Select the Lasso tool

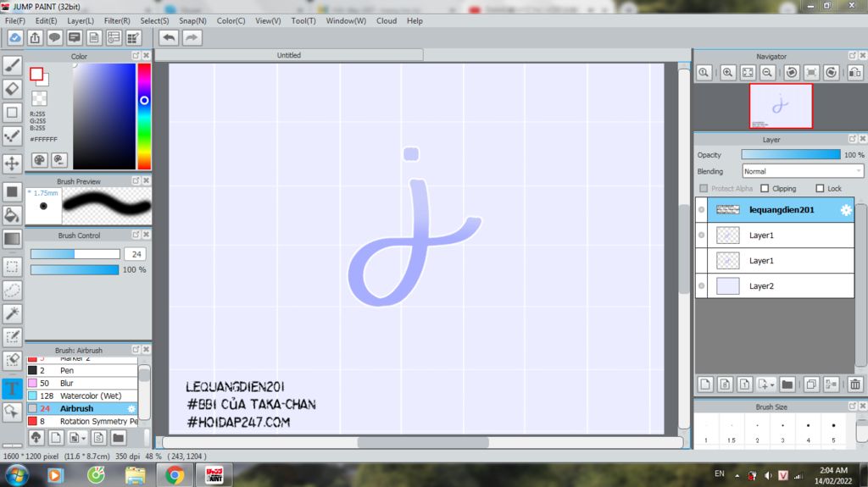click(x=12, y=290)
